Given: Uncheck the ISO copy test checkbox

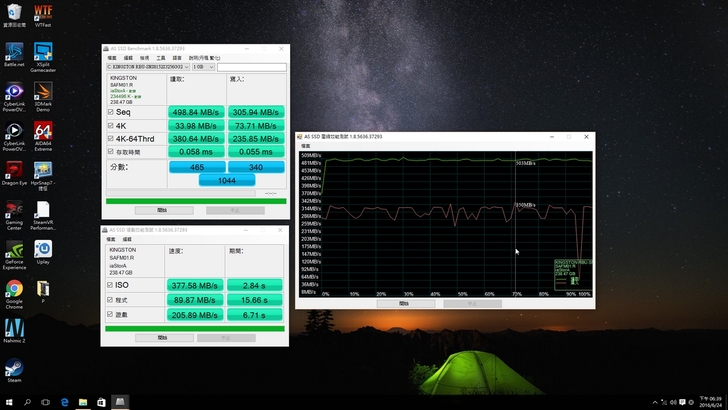Looking at the screenshot, I should coord(109,285).
